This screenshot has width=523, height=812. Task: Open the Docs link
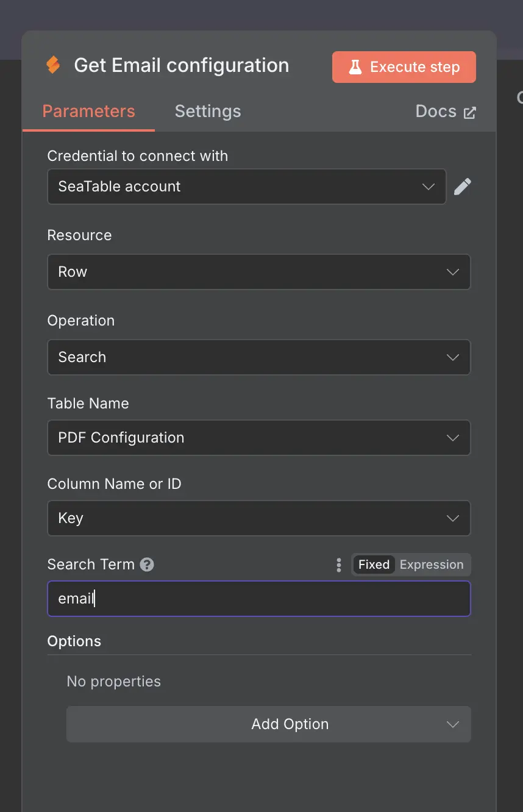(x=446, y=112)
